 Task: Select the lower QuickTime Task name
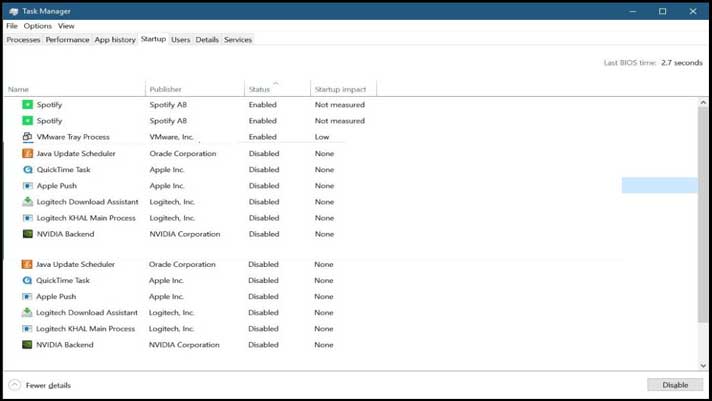63,280
